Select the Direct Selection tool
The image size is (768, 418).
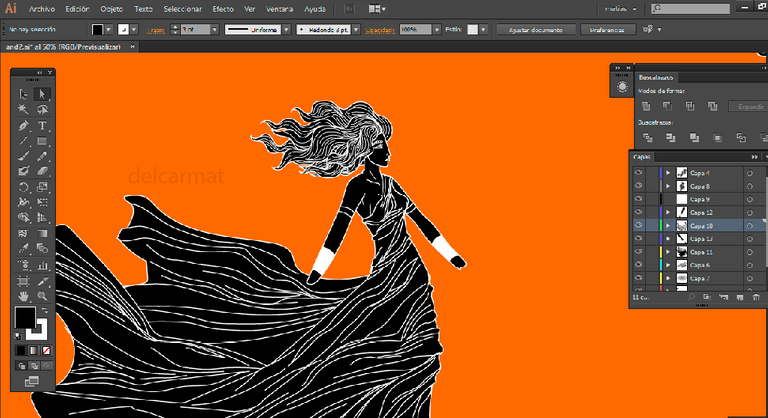point(43,94)
